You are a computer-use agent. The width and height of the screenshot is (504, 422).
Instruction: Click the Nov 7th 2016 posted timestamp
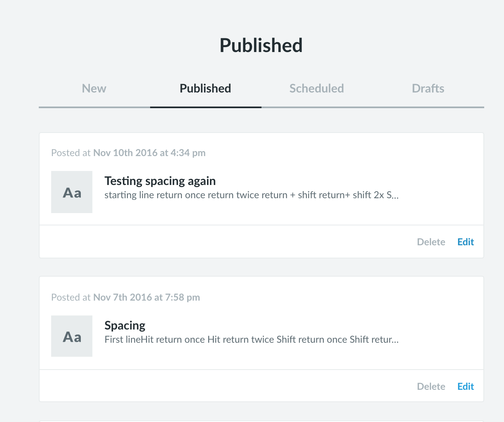point(146,297)
